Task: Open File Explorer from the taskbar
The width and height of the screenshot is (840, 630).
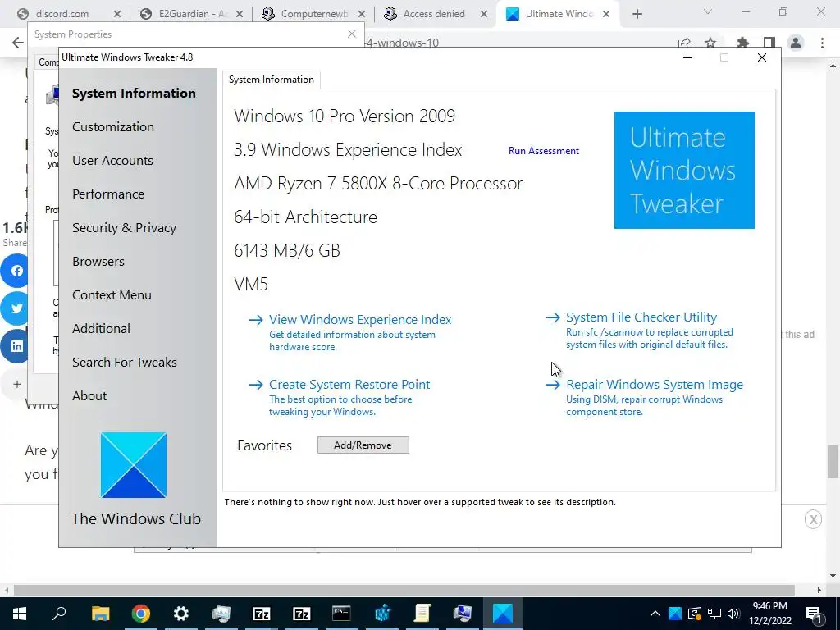Action: tap(100, 614)
